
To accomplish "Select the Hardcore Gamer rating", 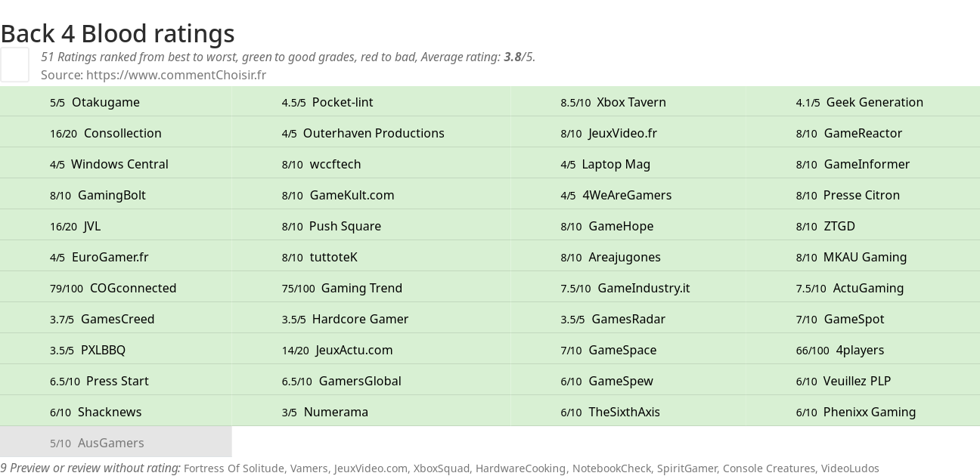I will [371, 319].
